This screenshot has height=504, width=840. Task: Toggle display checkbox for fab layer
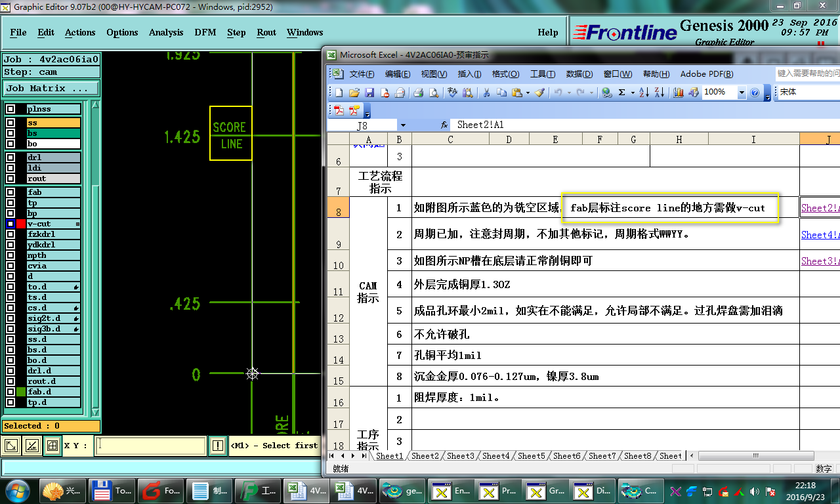pos(10,192)
